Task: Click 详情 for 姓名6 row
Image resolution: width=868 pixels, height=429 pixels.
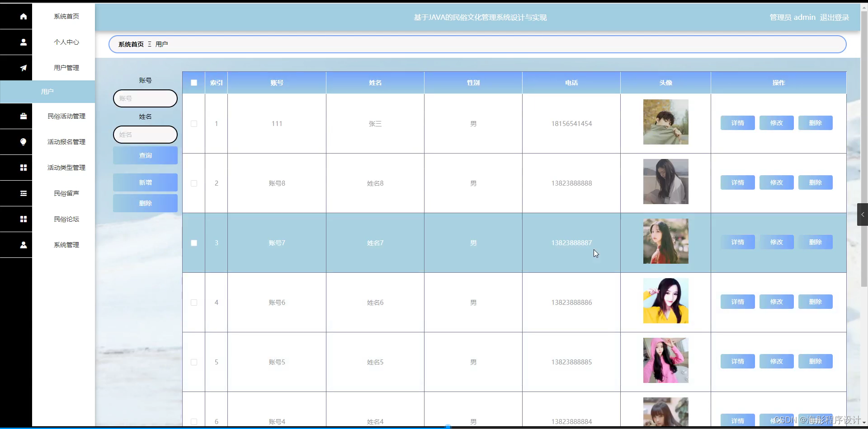Action: click(737, 302)
